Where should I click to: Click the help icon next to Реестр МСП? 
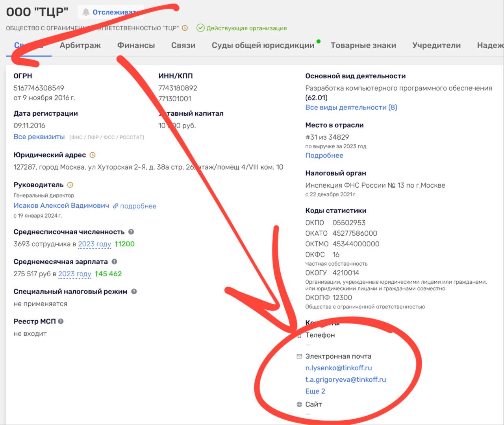point(61,322)
